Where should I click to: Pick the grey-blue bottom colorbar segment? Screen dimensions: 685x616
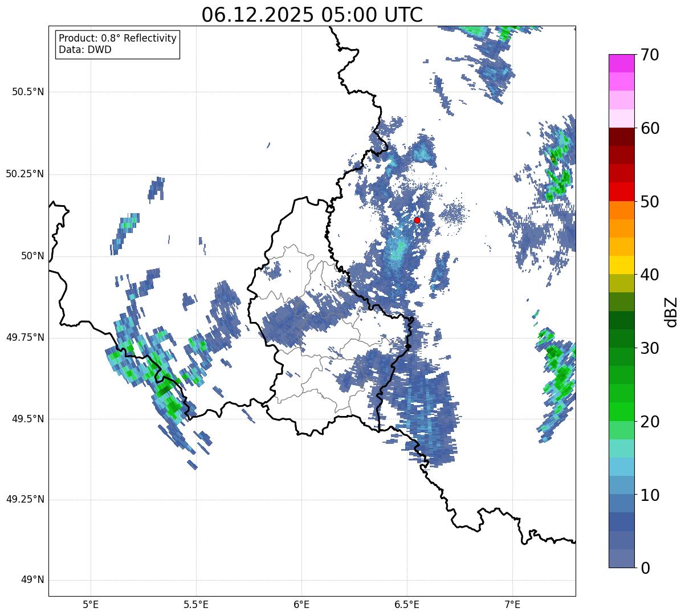point(621,558)
